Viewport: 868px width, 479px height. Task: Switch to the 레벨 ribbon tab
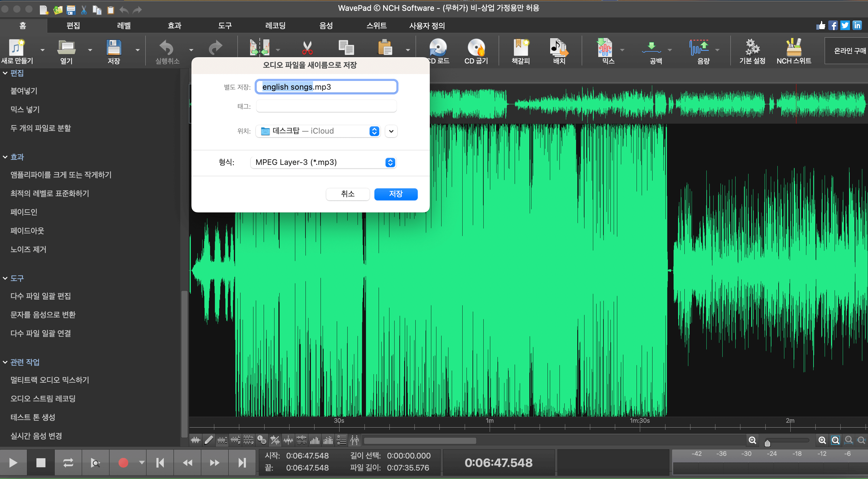124,26
